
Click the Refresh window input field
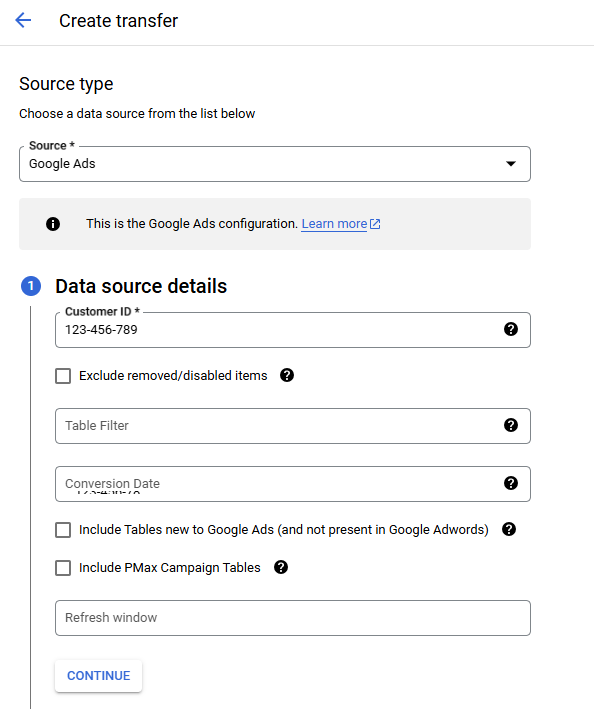pyautogui.click(x=293, y=618)
